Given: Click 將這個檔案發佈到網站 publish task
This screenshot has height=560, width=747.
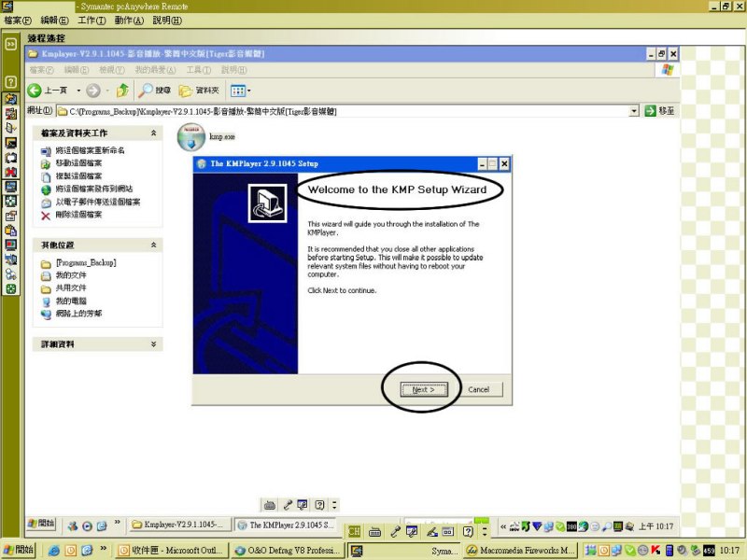Looking at the screenshot, I should pyautogui.click(x=94, y=189).
